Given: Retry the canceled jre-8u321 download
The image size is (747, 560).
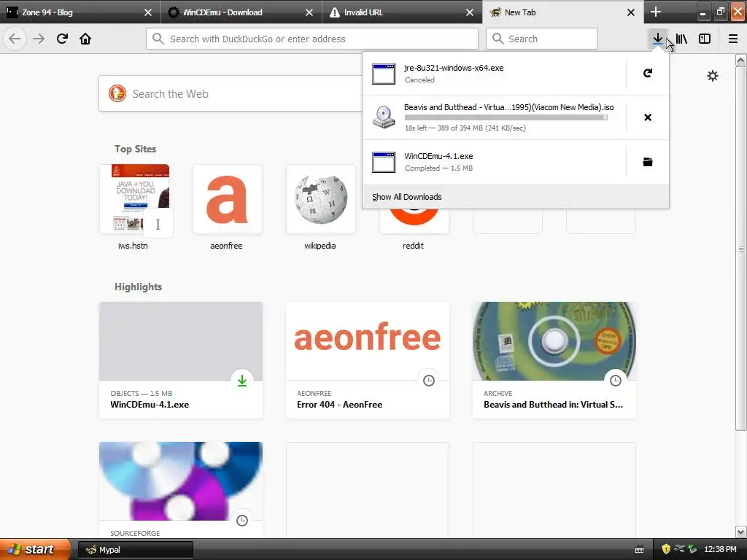Looking at the screenshot, I should click(648, 73).
